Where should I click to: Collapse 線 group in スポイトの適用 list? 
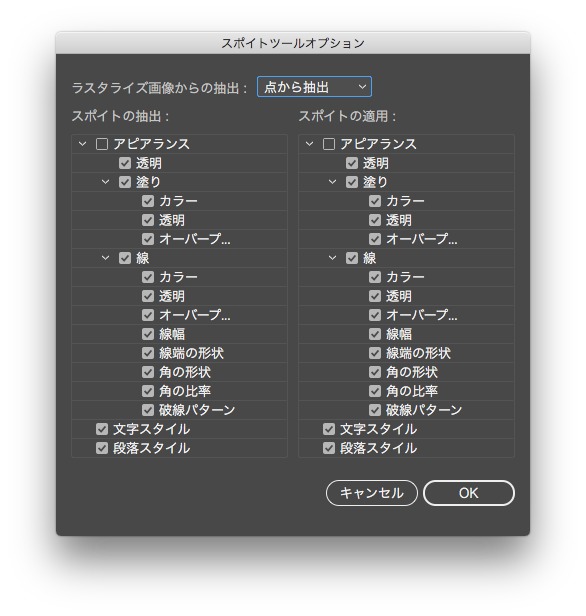[x=332, y=258]
